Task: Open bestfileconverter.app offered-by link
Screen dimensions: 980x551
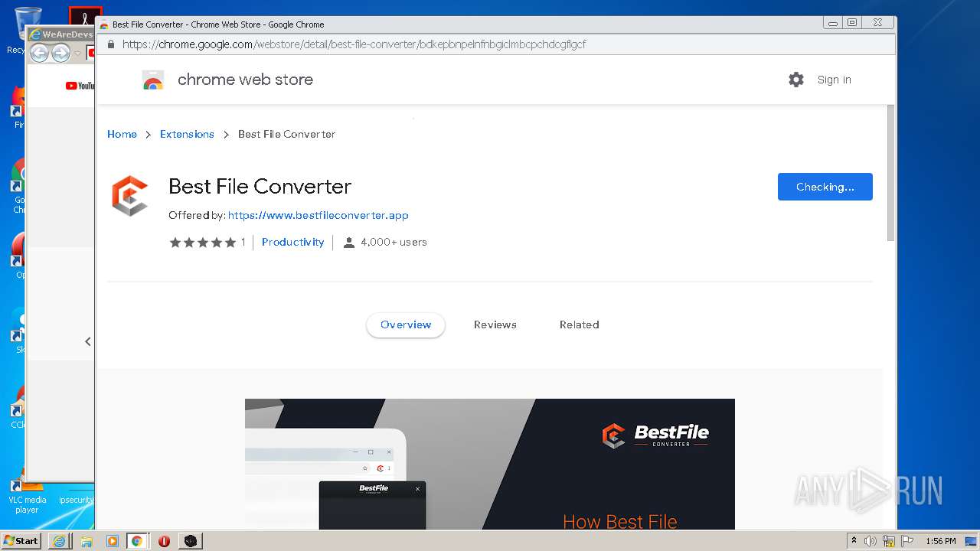Action: pos(318,215)
